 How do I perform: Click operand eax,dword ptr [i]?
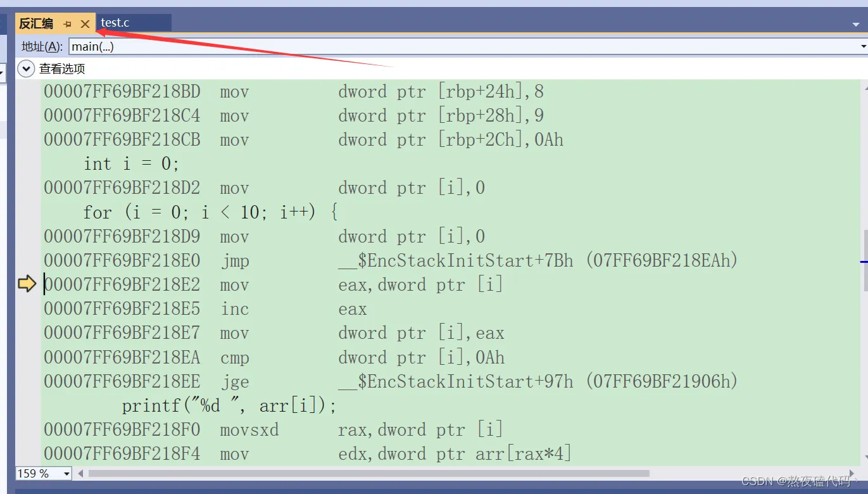(421, 285)
